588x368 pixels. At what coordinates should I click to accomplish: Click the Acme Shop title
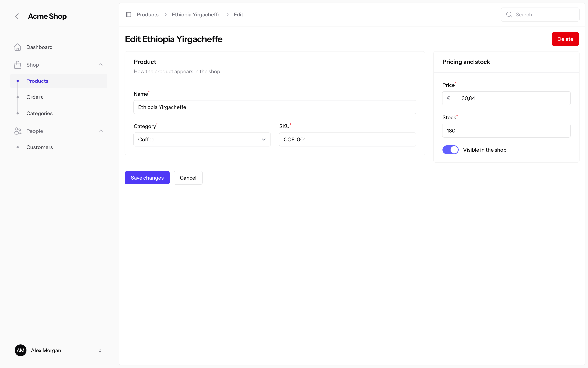pos(47,16)
